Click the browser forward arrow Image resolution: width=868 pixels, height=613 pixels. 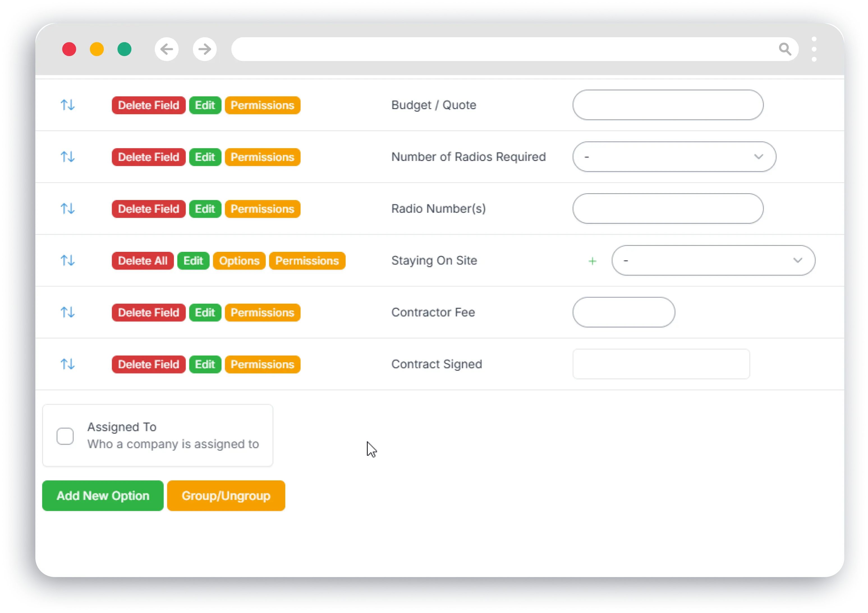coord(205,49)
